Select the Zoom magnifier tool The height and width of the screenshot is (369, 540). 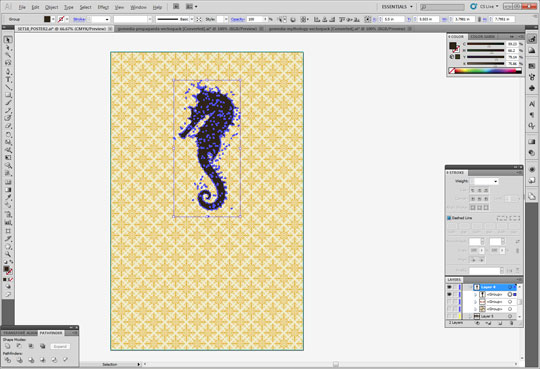point(8,254)
